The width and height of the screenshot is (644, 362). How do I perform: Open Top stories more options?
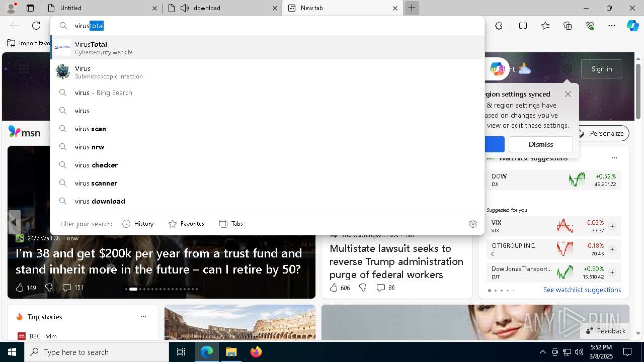(143, 317)
